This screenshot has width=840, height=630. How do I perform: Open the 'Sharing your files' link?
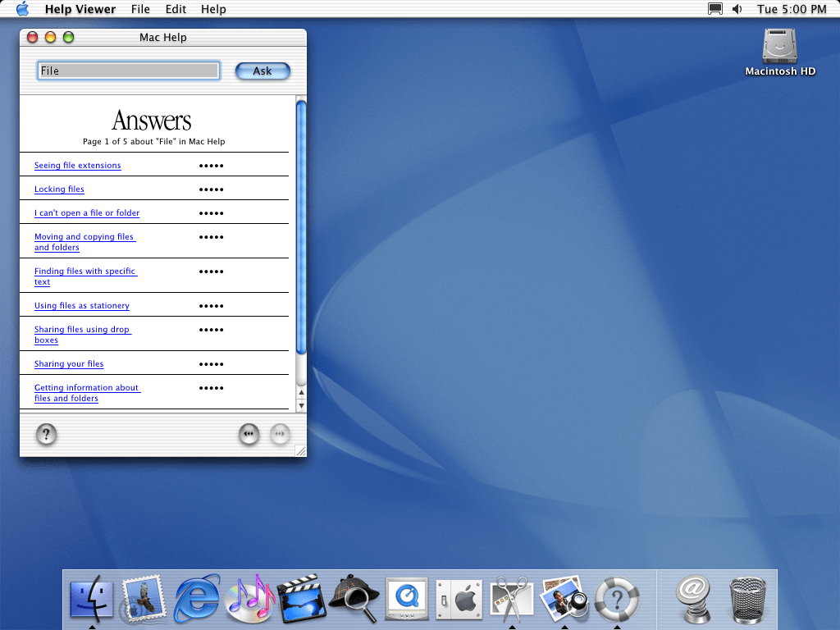[x=69, y=363]
